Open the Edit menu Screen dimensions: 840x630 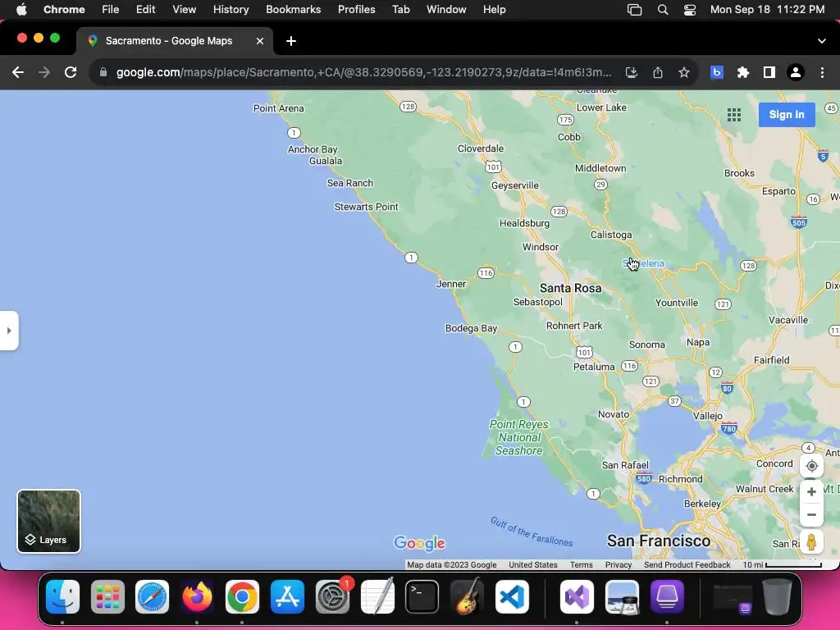[145, 9]
